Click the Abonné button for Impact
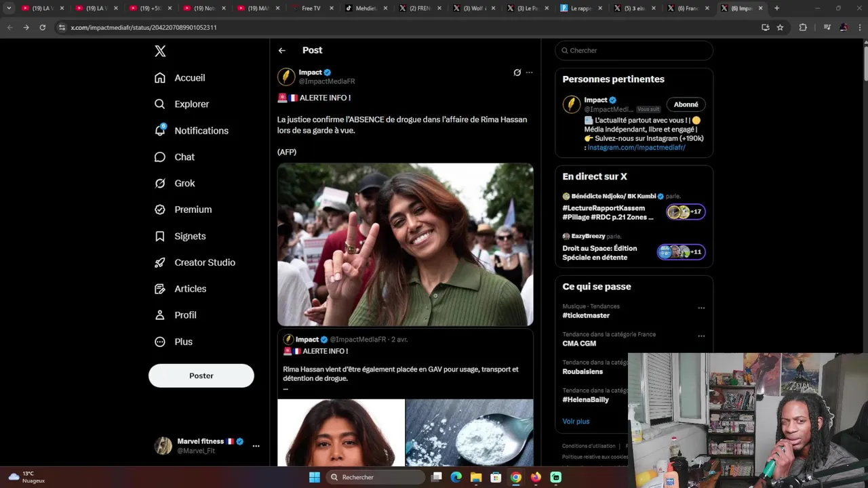Image resolution: width=868 pixels, height=488 pixels. [x=686, y=104]
